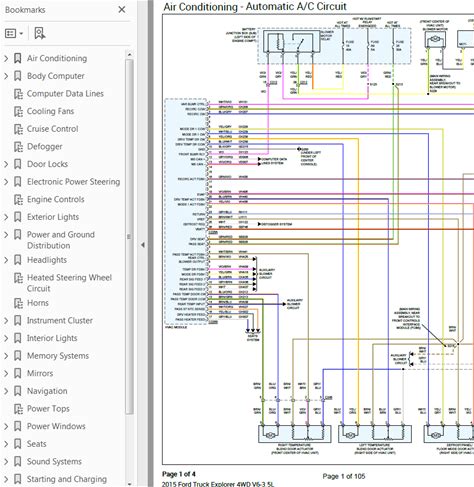474x487 pixels.
Task: Go to the Exterior Lights bookmark
Action: 53,217
